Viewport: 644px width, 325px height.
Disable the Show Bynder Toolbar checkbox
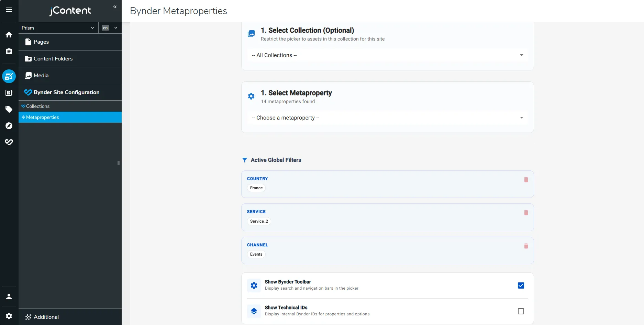tap(521, 285)
